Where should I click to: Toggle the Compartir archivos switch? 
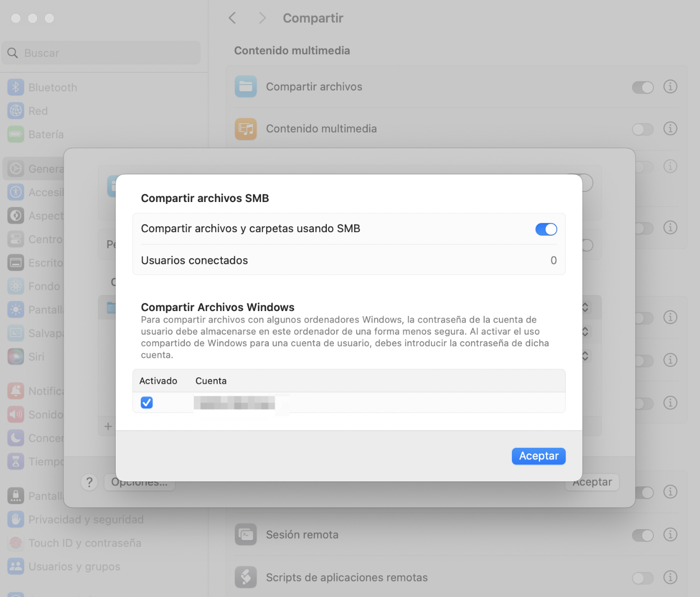pyautogui.click(x=643, y=87)
